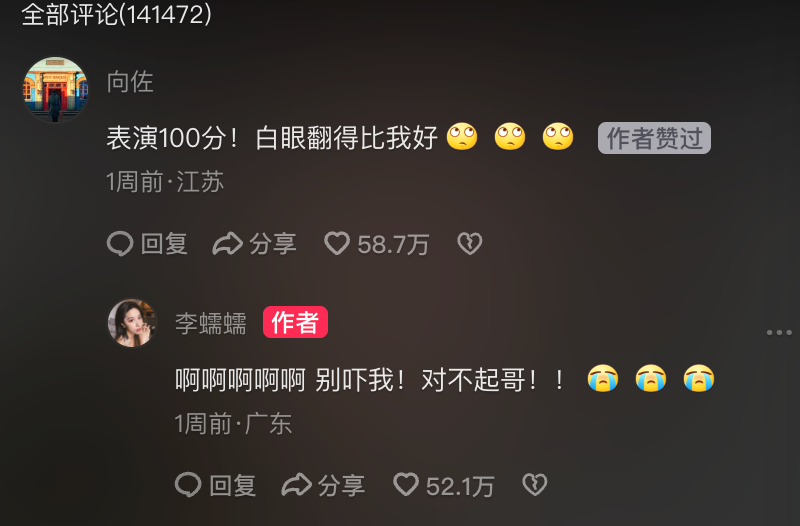The width and height of the screenshot is (800, 526).
Task: Click the 58.7万 like count
Action: click(x=393, y=244)
